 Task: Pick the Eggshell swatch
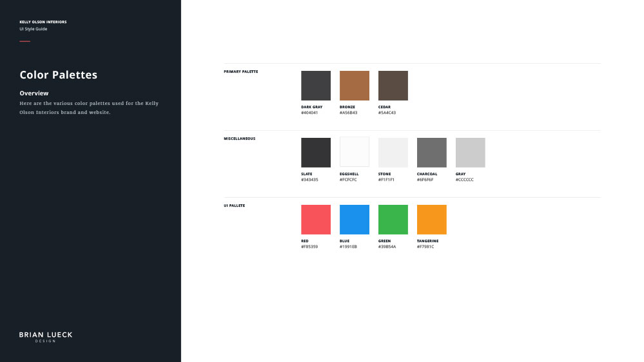pos(355,152)
